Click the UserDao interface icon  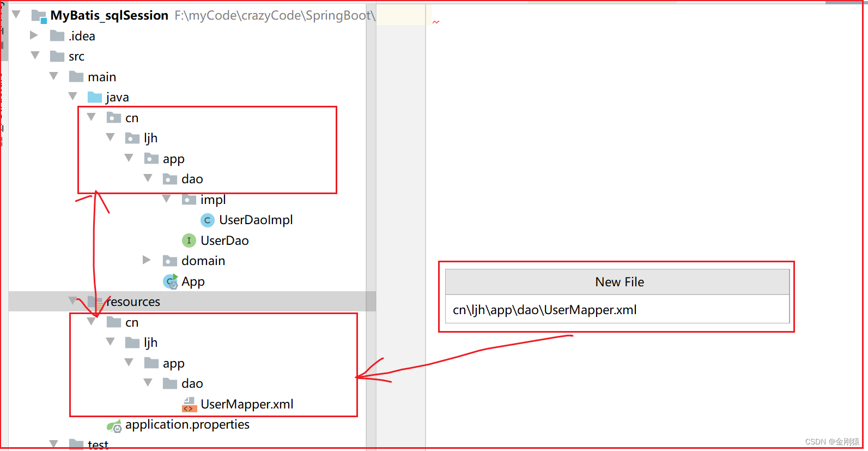[189, 240]
